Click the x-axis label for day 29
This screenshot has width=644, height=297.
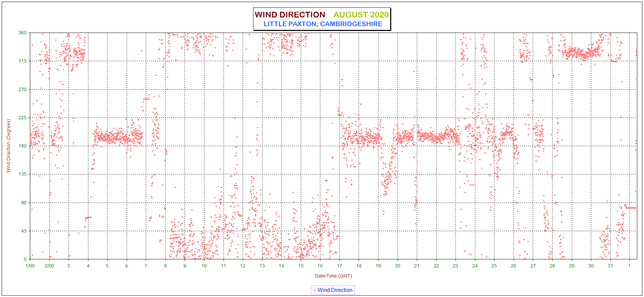(572, 266)
